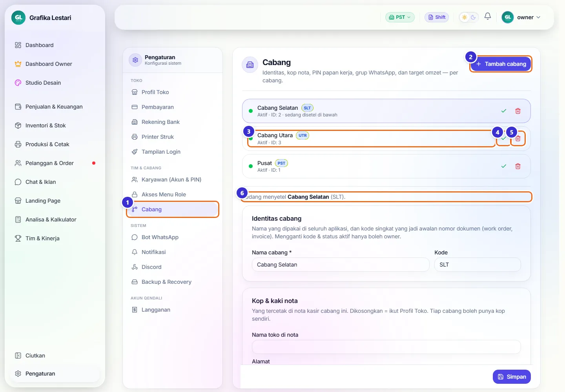Open Studio Desain via its palette icon
This screenshot has height=392, width=565.
click(x=18, y=83)
